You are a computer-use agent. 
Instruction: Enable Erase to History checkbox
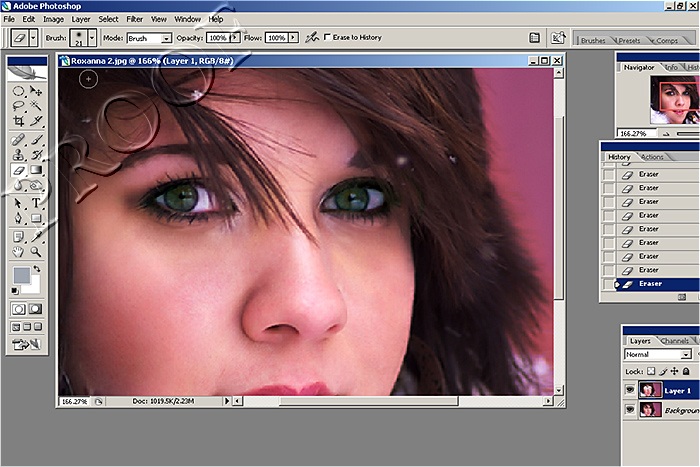[x=327, y=37]
